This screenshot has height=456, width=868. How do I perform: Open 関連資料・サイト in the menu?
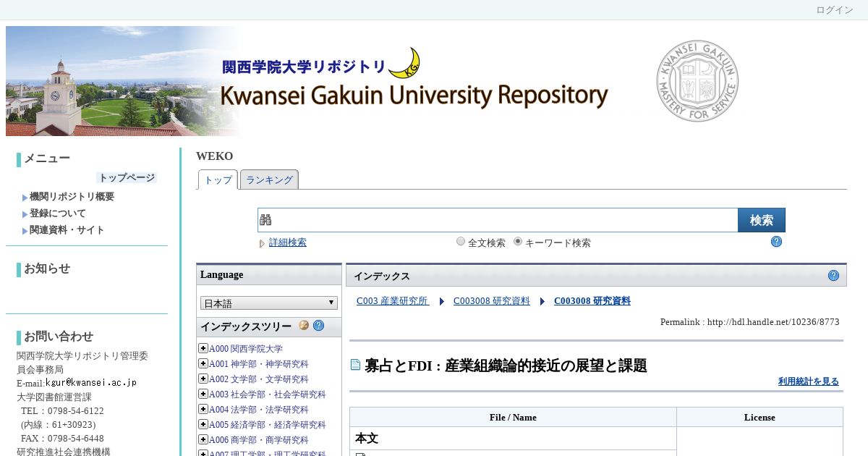pos(67,230)
